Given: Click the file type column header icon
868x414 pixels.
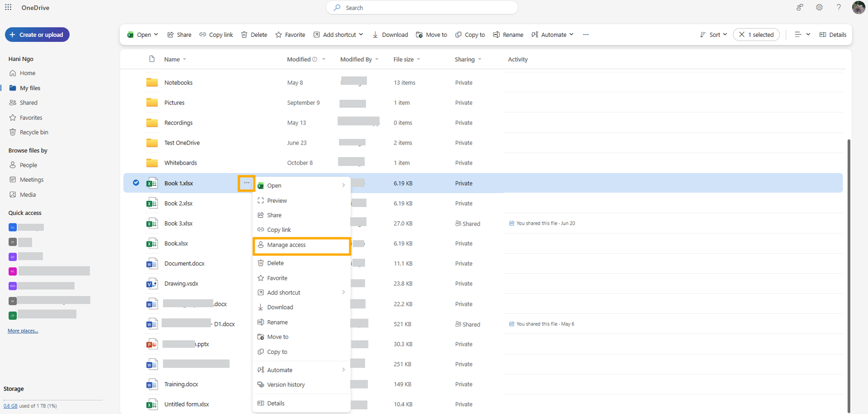Looking at the screenshot, I should tap(152, 59).
